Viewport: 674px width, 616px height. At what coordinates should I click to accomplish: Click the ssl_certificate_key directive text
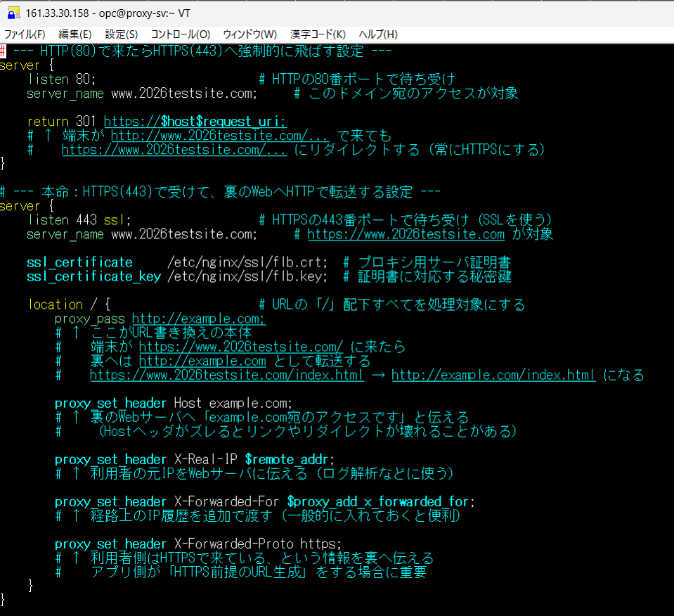[93, 276]
